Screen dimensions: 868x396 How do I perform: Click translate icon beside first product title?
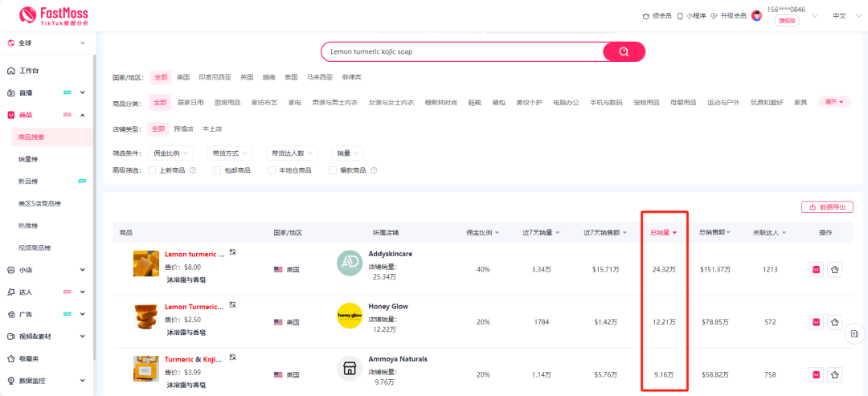(x=233, y=252)
